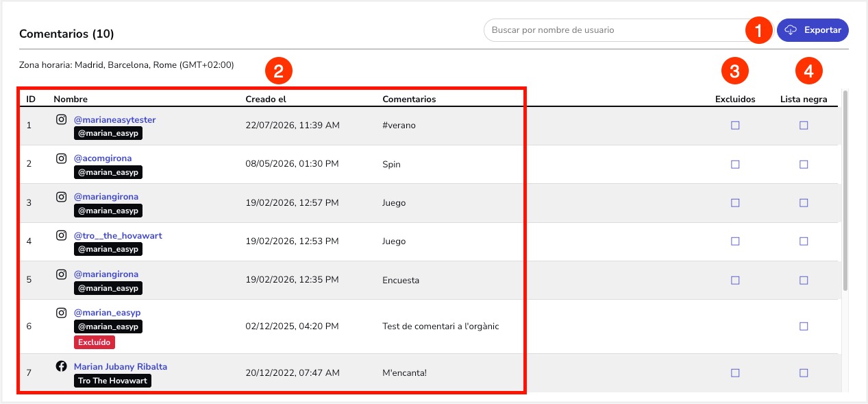Viewport: 868px width, 404px height.
Task: Tick the Excluidos checkbox for #verano comment
Action: coord(735,126)
